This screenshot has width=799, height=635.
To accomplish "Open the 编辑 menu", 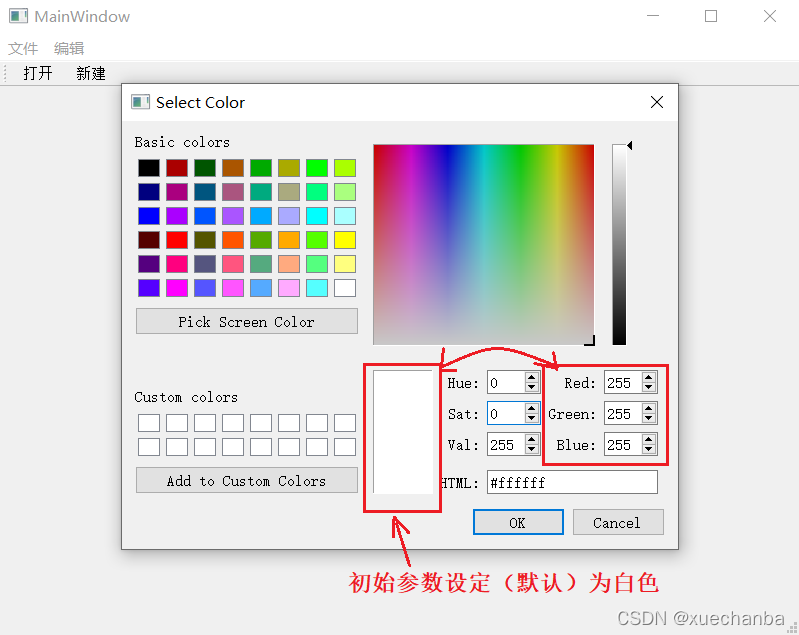I will tap(69, 48).
